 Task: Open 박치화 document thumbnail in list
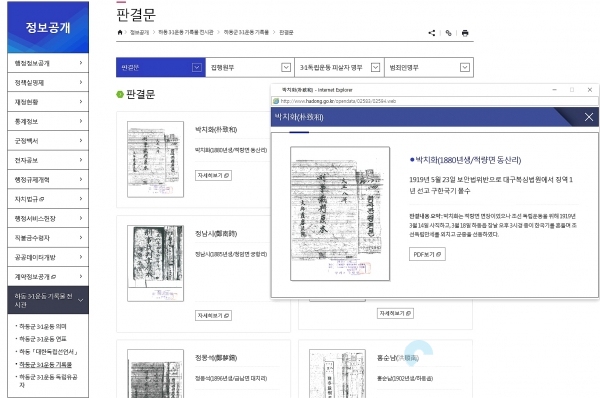tap(155, 159)
